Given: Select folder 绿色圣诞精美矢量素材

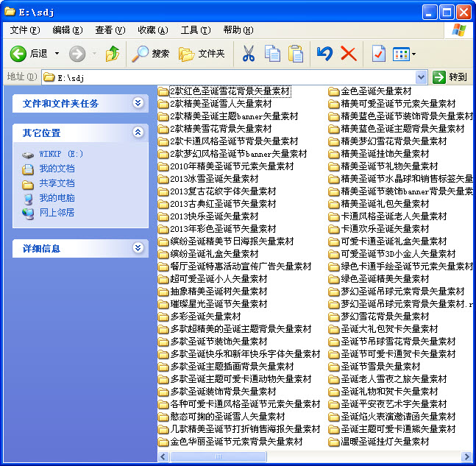Looking at the screenshot, I should pyautogui.click(x=385, y=279).
